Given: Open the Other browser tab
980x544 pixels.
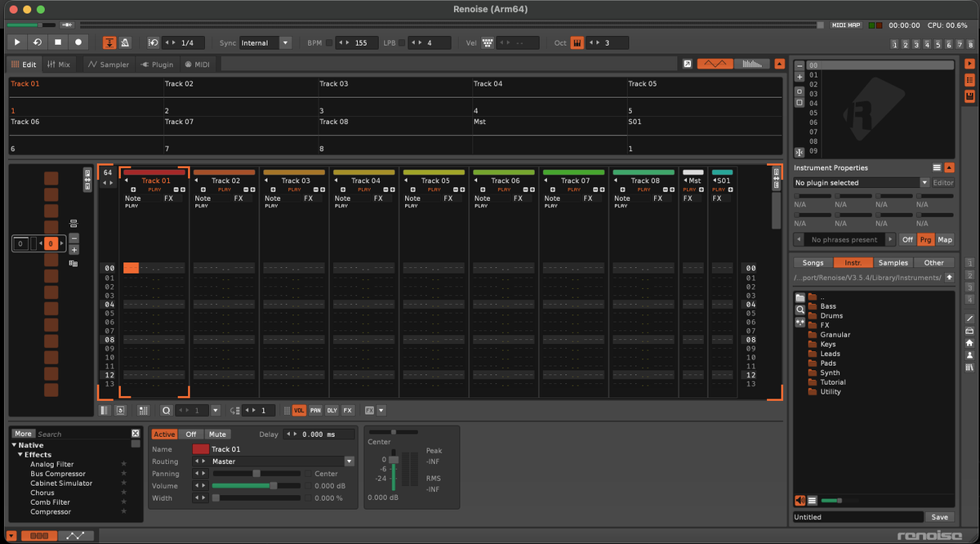Looking at the screenshot, I should tap(934, 263).
